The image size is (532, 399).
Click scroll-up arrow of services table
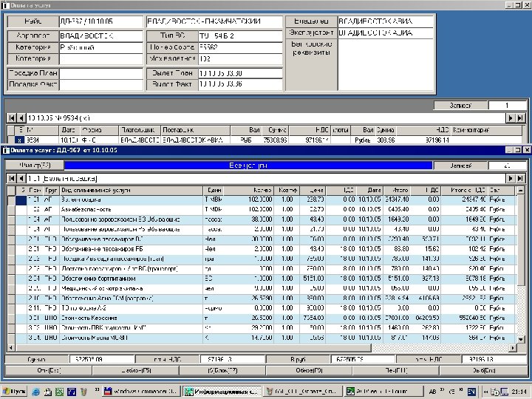point(520,191)
